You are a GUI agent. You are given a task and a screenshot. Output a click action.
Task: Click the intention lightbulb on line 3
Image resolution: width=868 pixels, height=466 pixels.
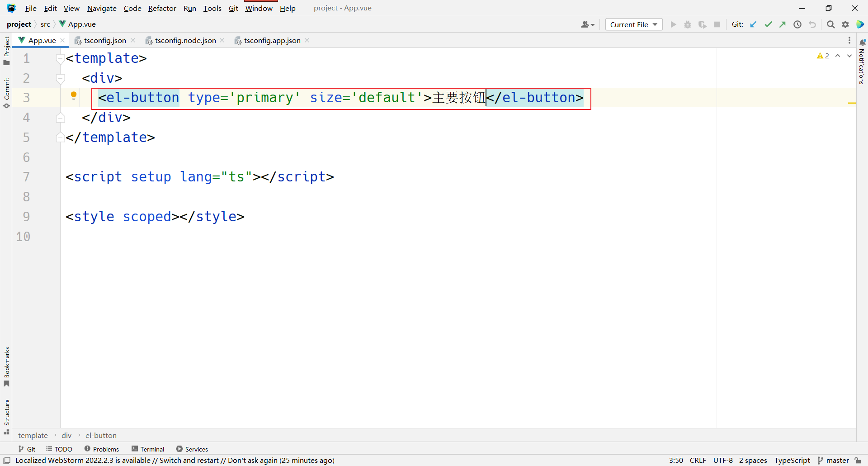click(x=74, y=95)
